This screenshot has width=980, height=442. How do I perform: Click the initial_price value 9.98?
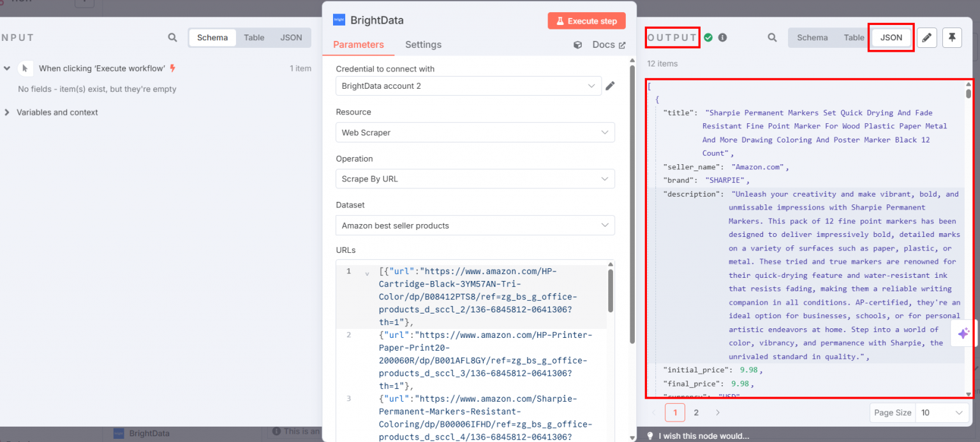[x=749, y=370]
